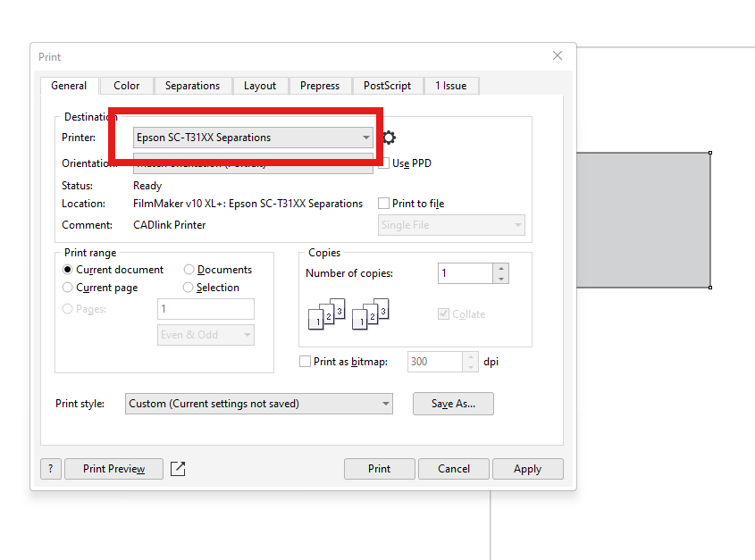The width and height of the screenshot is (755, 560).
Task: Select the gray rectangle on the canvas
Action: [x=643, y=220]
